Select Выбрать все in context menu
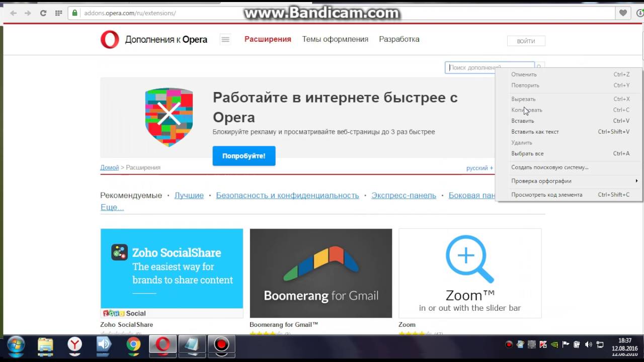Image resolution: width=644 pixels, height=362 pixels. tap(527, 153)
